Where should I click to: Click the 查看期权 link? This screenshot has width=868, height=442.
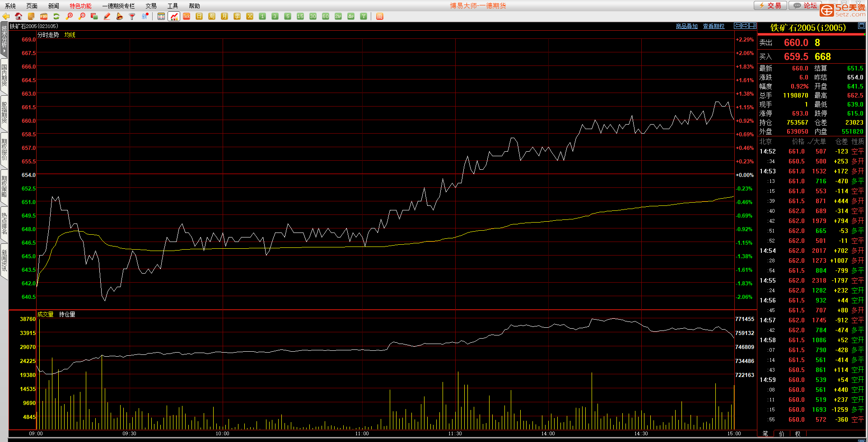(714, 26)
